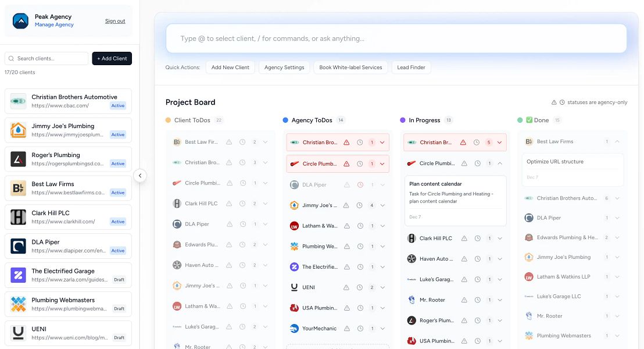The image size is (644, 349).
Task: Click the Plumbing We Agency ToDos row
Action: coord(338,246)
